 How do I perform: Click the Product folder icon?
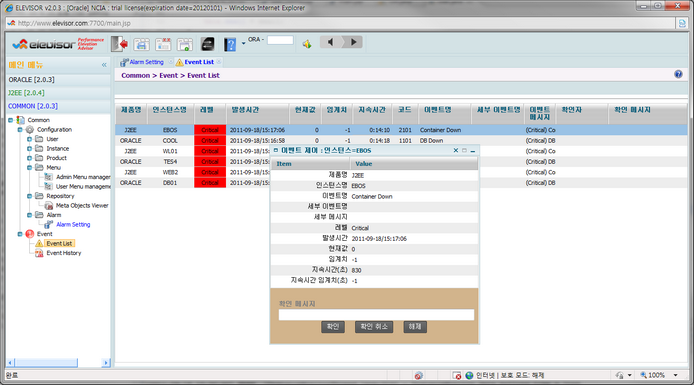click(x=39, y=158)
